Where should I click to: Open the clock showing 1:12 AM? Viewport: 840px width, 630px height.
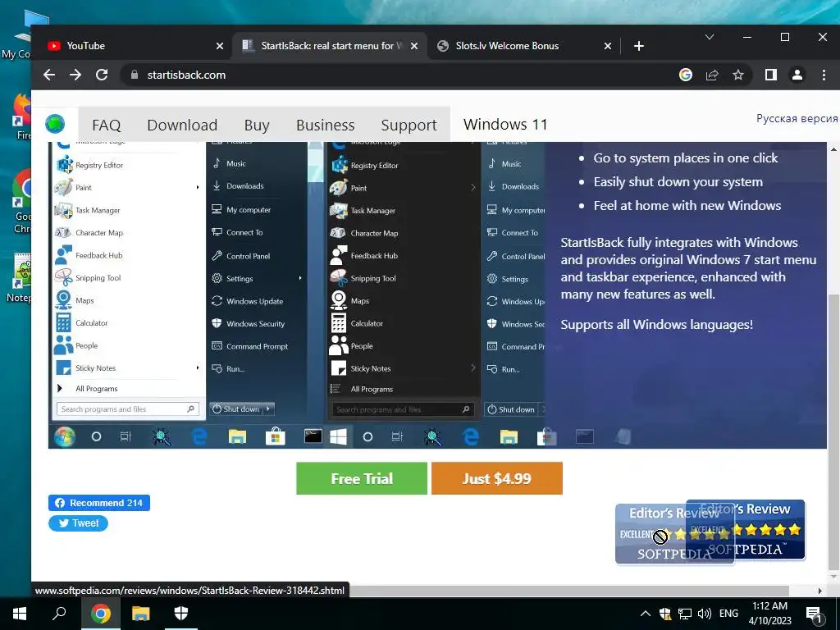click(769, 614)
